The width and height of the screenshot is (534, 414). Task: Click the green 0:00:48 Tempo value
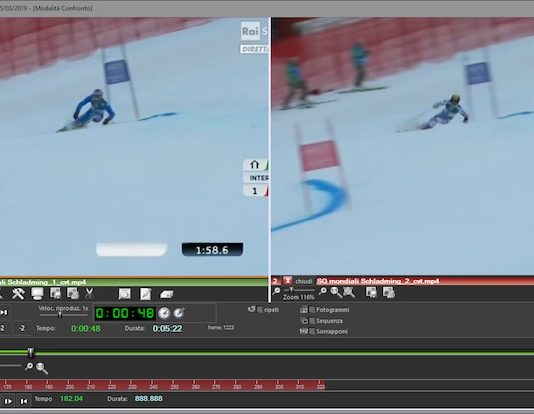click(85, 329)
